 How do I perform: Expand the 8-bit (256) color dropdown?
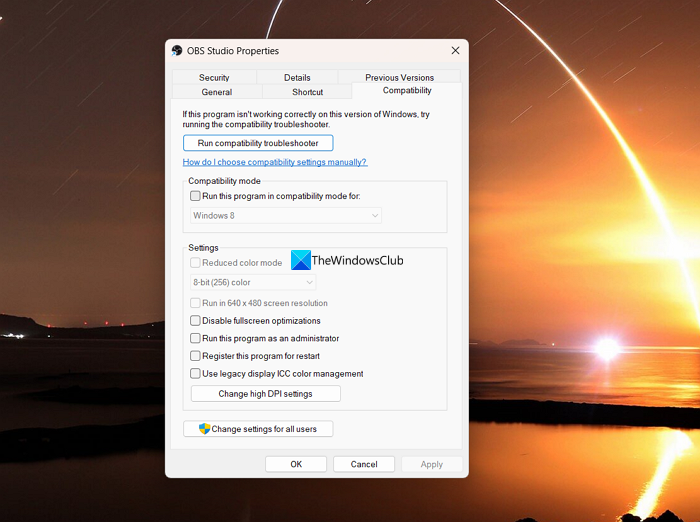[253, 282]
